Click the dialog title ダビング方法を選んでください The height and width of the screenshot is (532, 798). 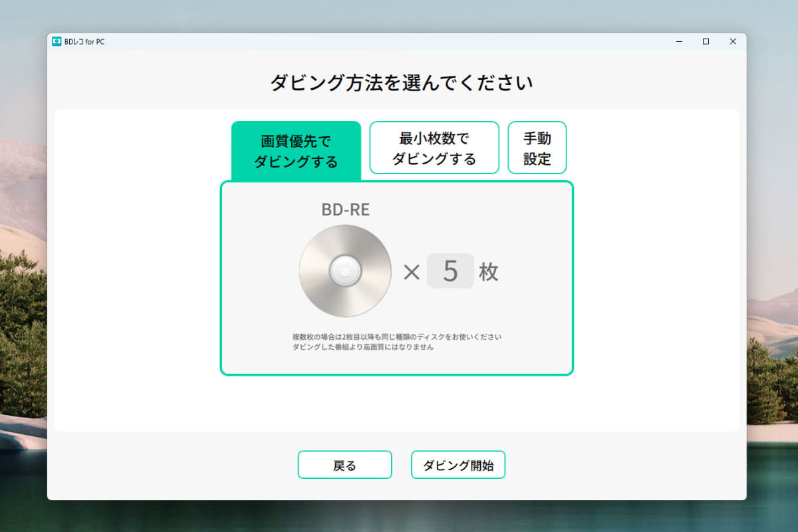tap(398, 82)
